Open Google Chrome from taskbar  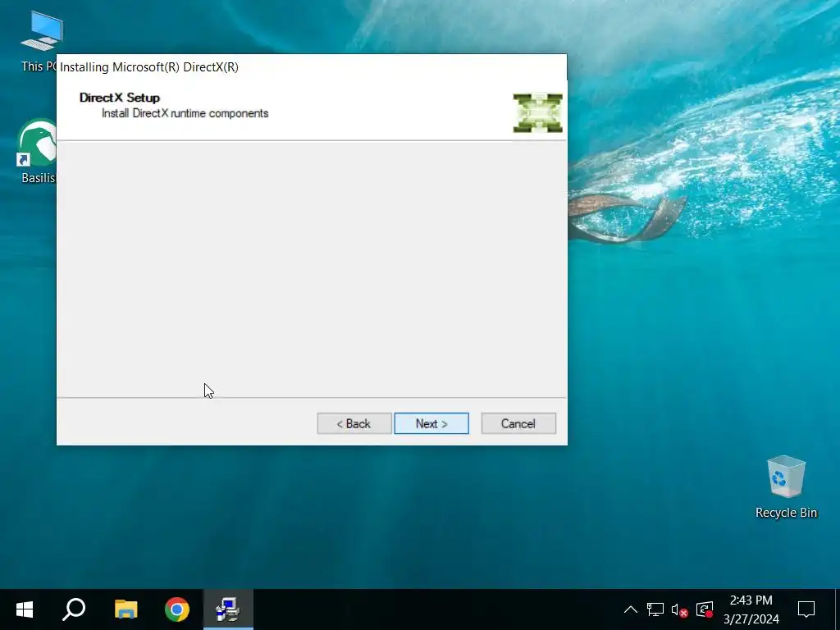pos(177,609)
